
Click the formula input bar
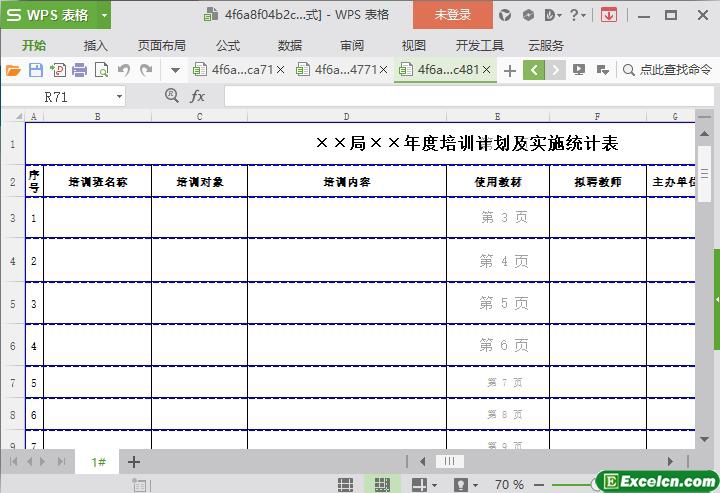(x=468, y=96)
